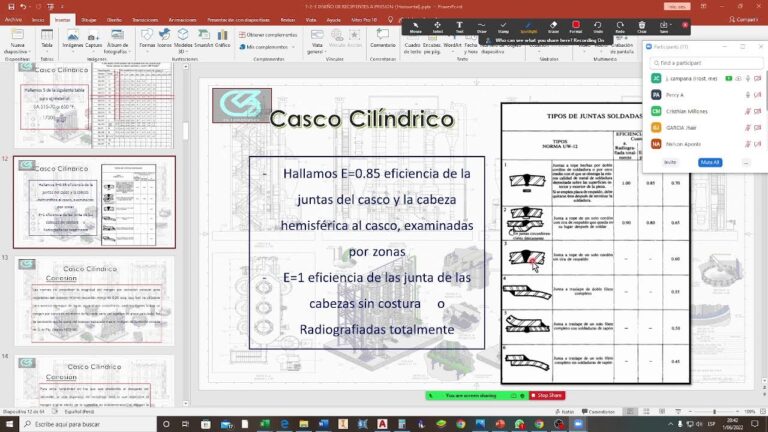Open Vista general dropdown
This screenshot has width=768, height=432.
click(316, 42)
